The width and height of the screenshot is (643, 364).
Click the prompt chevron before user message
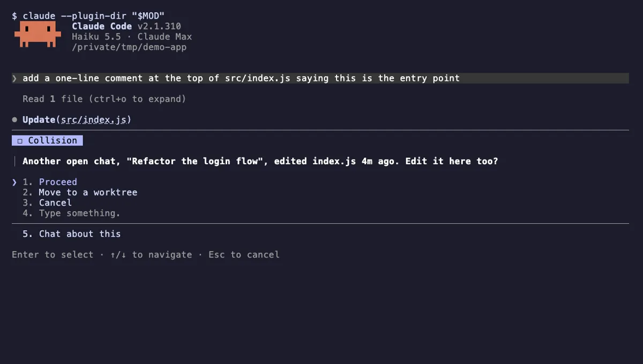pyautogui.click(x=14, y=78)
